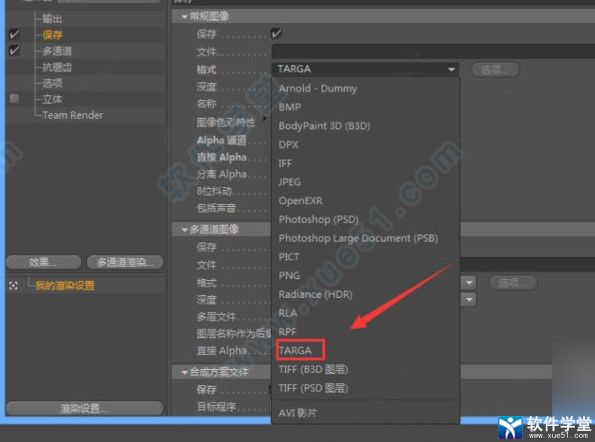Click the render setting icon beside 我的渲染设置

click(x=13, y=286)
